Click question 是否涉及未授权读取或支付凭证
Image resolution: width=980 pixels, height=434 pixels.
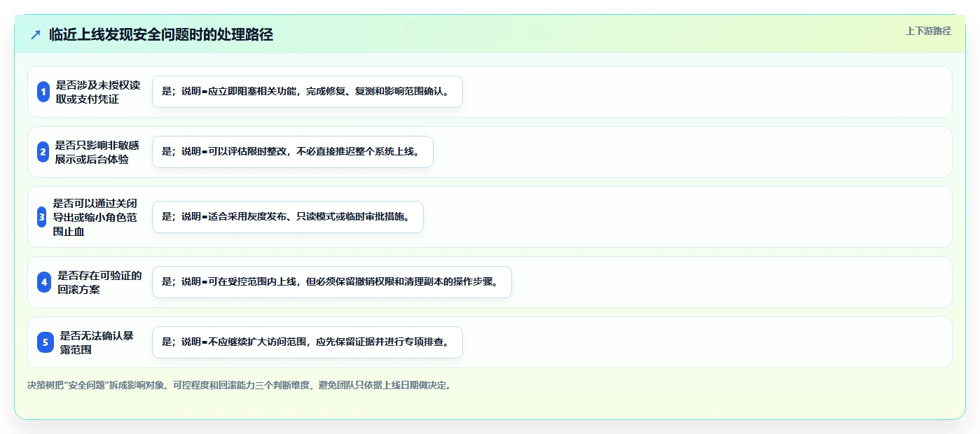97,92
